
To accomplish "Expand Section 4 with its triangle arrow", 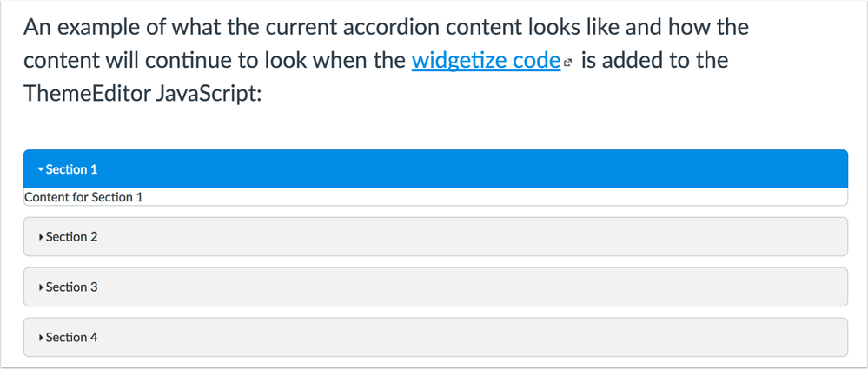I will coord(41,338).
